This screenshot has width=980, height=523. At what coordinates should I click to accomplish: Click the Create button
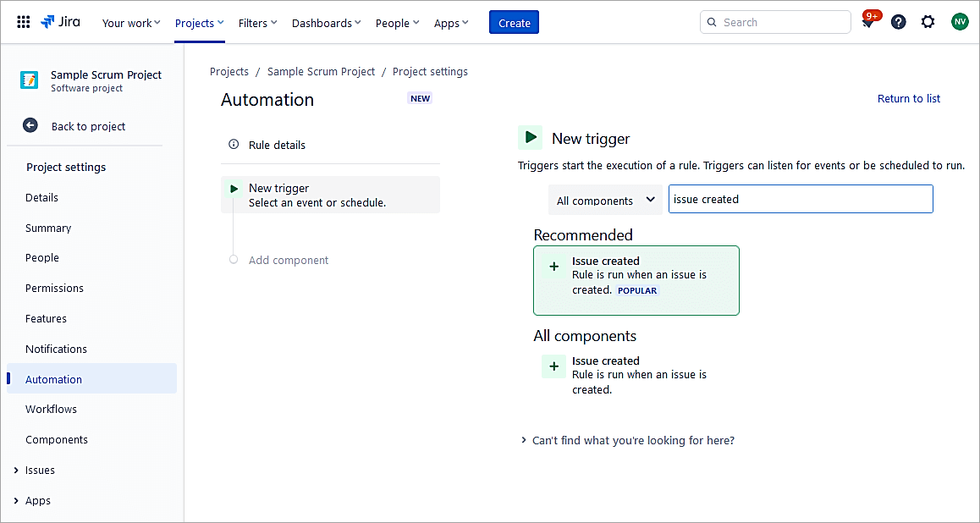pos(514,23)
